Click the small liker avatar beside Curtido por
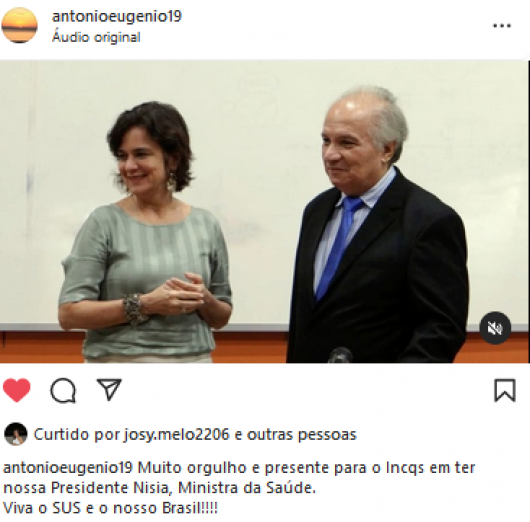 pyautogui.click(x=16, y=434)
